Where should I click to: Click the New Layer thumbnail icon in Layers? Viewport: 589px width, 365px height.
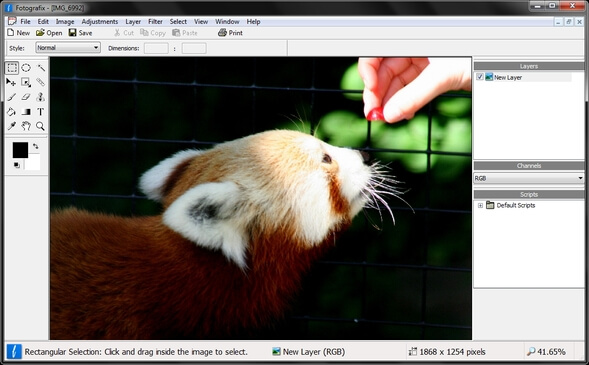[x=489, y=77]
